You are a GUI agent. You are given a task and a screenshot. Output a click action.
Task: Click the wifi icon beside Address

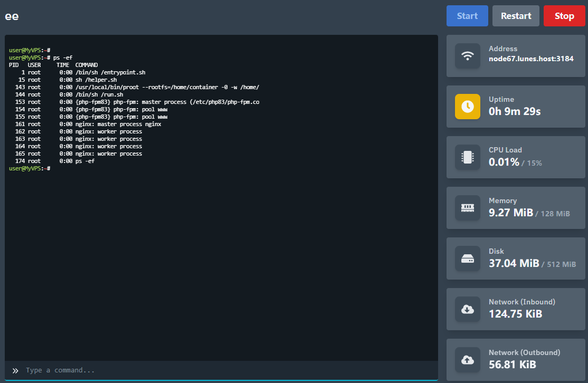pos(468,56)
